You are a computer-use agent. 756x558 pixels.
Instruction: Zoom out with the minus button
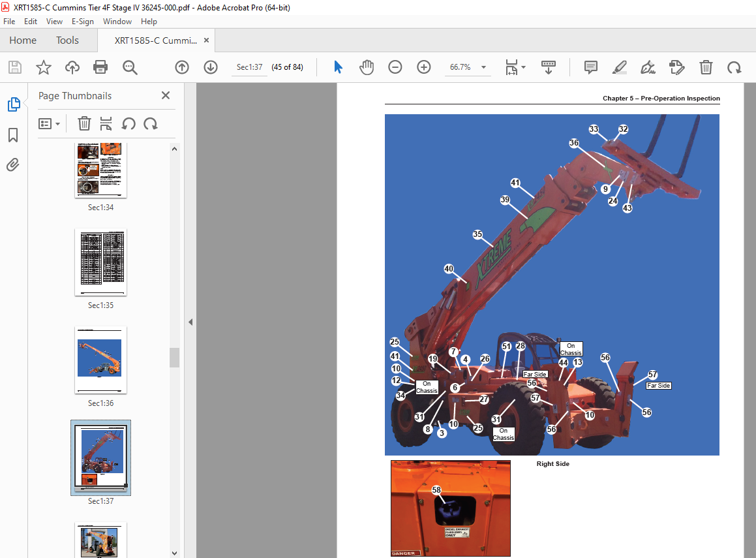click(395, 67)
